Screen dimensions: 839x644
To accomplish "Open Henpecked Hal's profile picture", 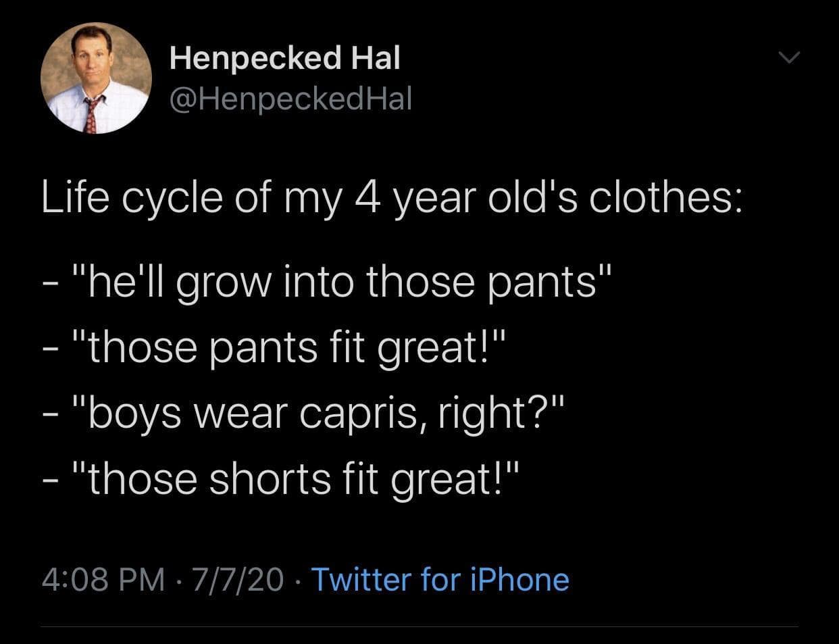I will click(x=96, y=78).
